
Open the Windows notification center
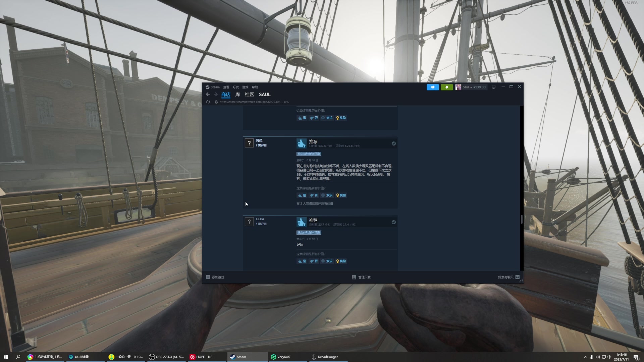[636, 357]
